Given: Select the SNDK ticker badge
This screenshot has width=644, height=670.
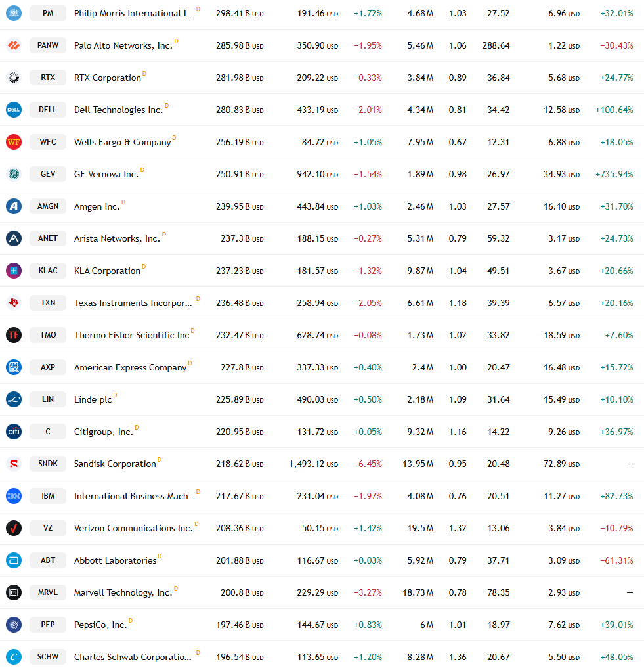Looking at the screenshot, I should point(48,464).
